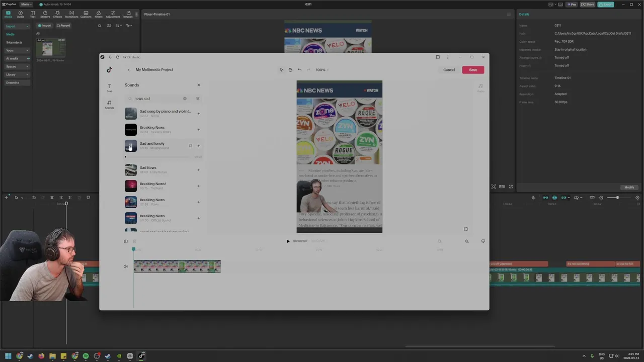Click the CapCut Import media button
644x362 pixels.
tap(45, 26)
